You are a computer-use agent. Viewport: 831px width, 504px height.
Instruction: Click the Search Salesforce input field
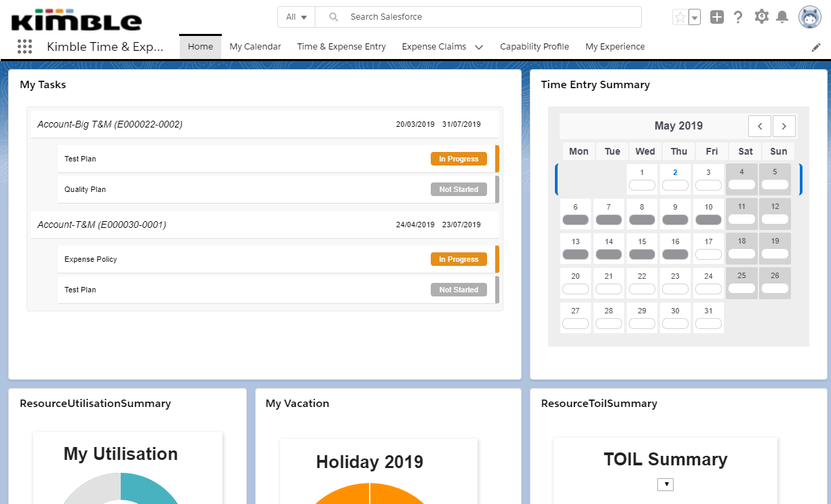488,17
